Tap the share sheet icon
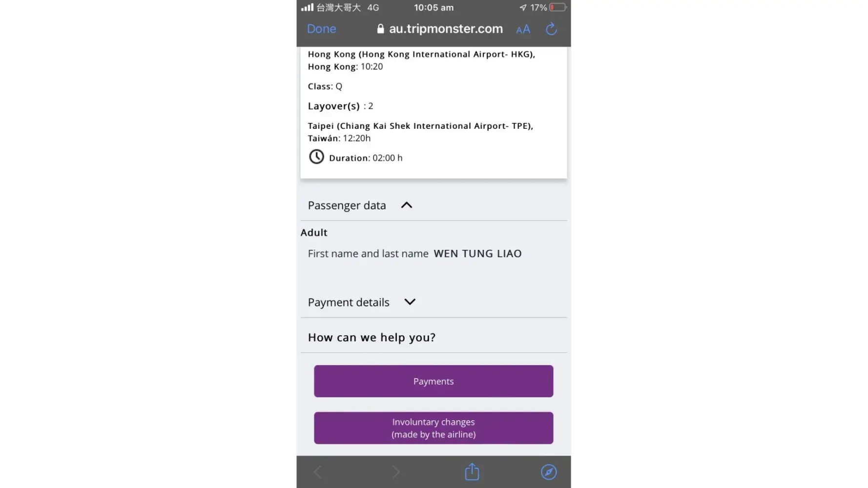Viewport: 868px width, 488px height. [x=472, y=472]
